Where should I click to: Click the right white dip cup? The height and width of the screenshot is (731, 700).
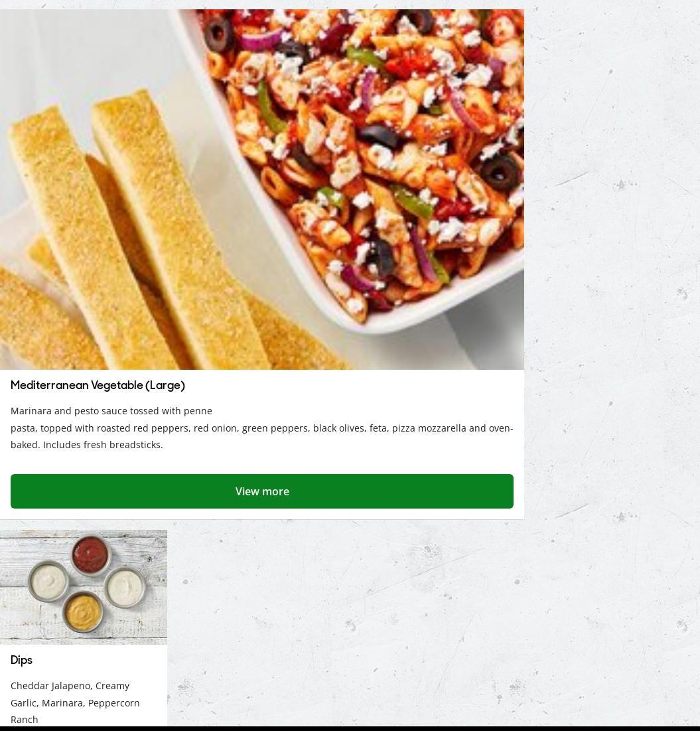pos(125,586)
